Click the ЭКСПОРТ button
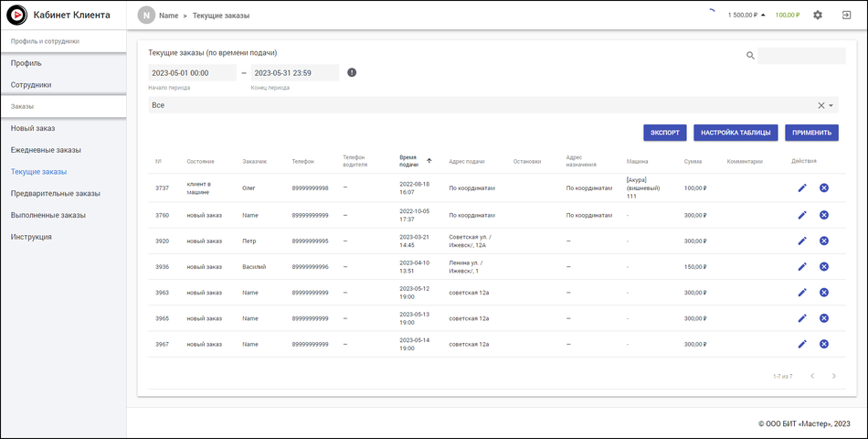 (x=664, y=133)
